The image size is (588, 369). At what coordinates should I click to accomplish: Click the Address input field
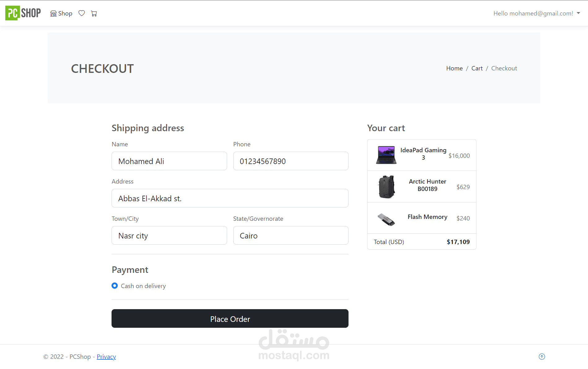pos(230,198)
